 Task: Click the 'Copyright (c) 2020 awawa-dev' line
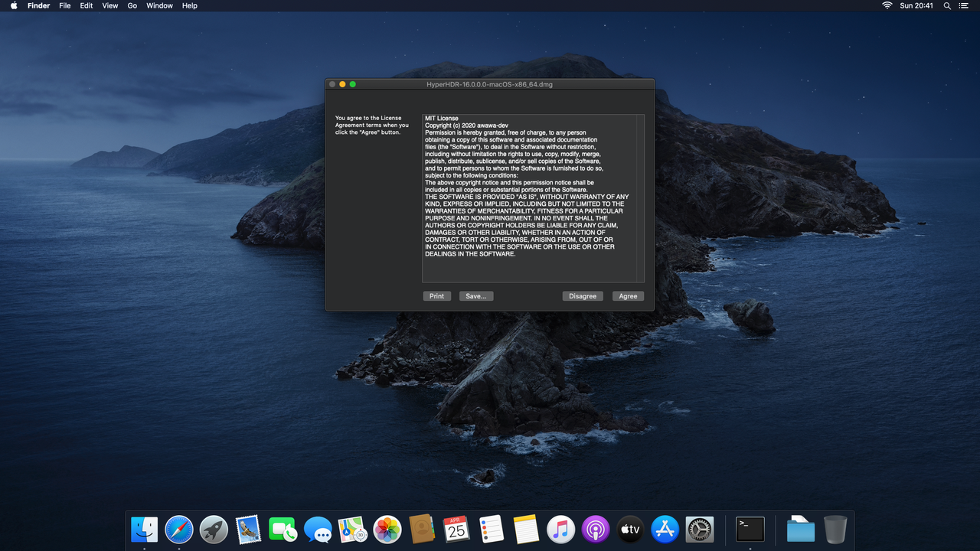(467, 126)
